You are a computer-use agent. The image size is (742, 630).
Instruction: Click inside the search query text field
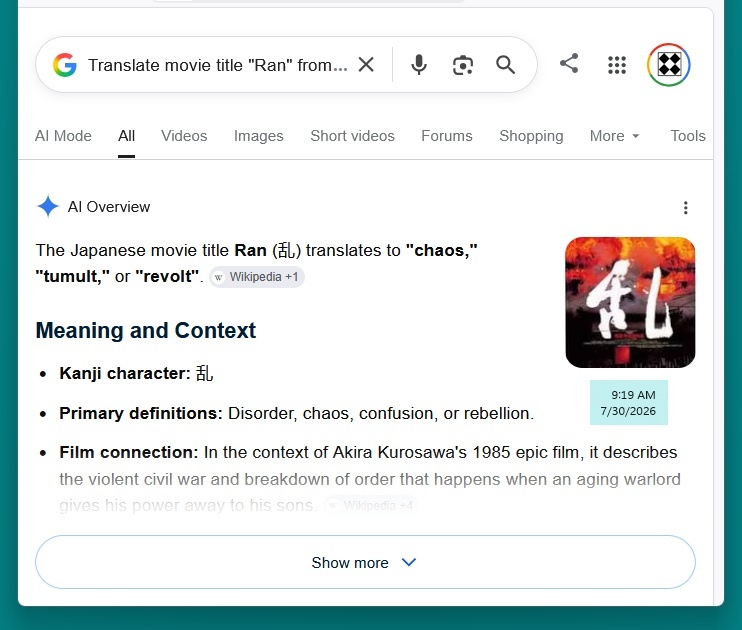point(218,65)
